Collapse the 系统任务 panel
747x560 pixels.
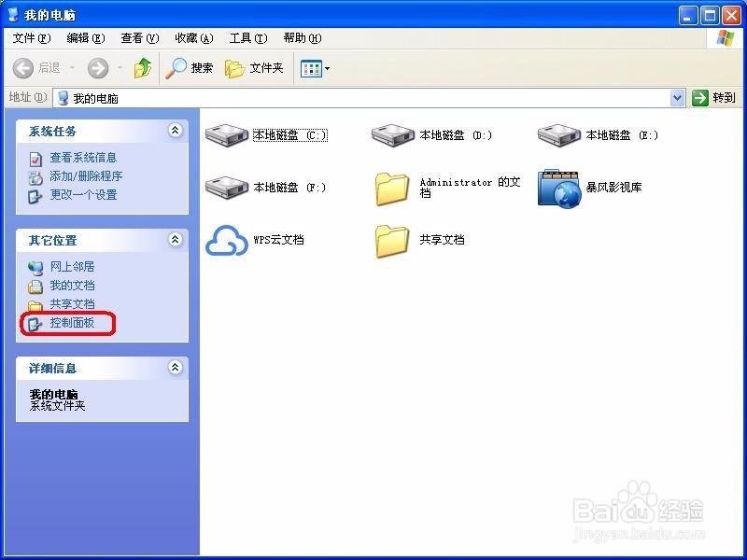(176, 130)
